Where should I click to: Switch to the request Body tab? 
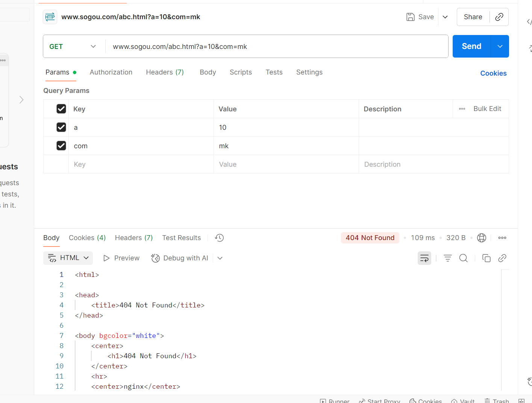208,72
